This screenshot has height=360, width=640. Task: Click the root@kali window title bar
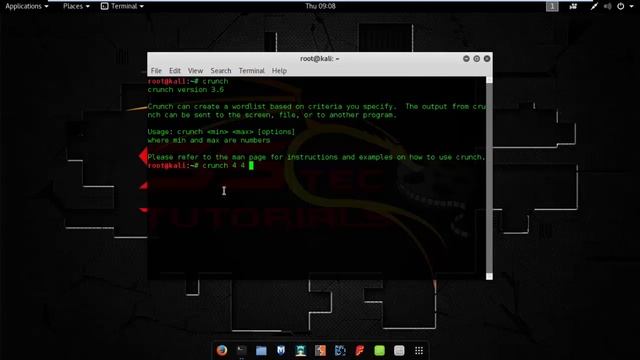(x=320, y=59)
